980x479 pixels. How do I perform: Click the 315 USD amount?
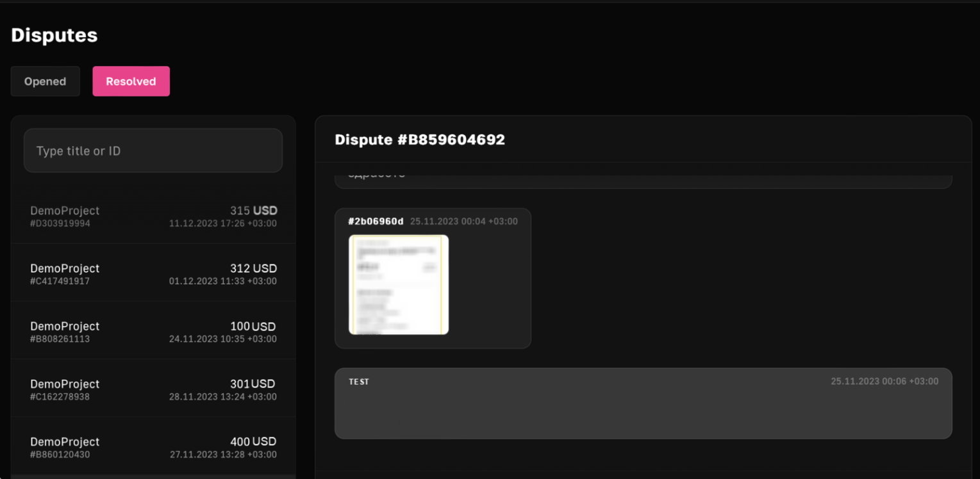[x=254, y=211]
